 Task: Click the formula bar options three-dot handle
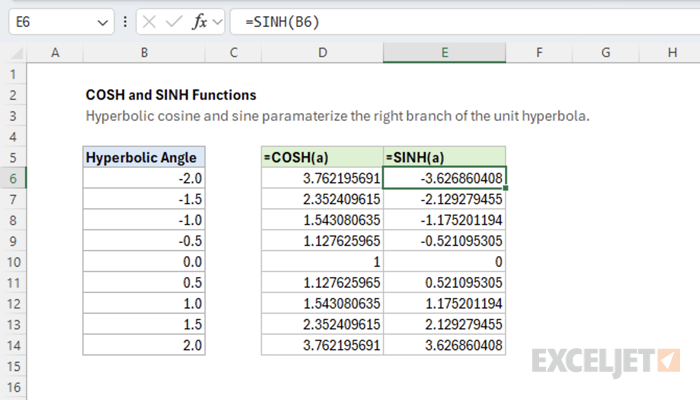pos(125,21)
